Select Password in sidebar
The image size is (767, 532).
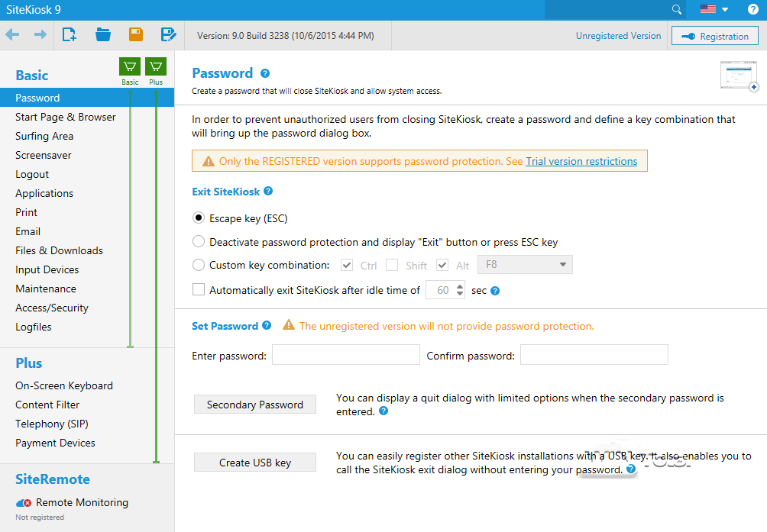tap(87, 97)
